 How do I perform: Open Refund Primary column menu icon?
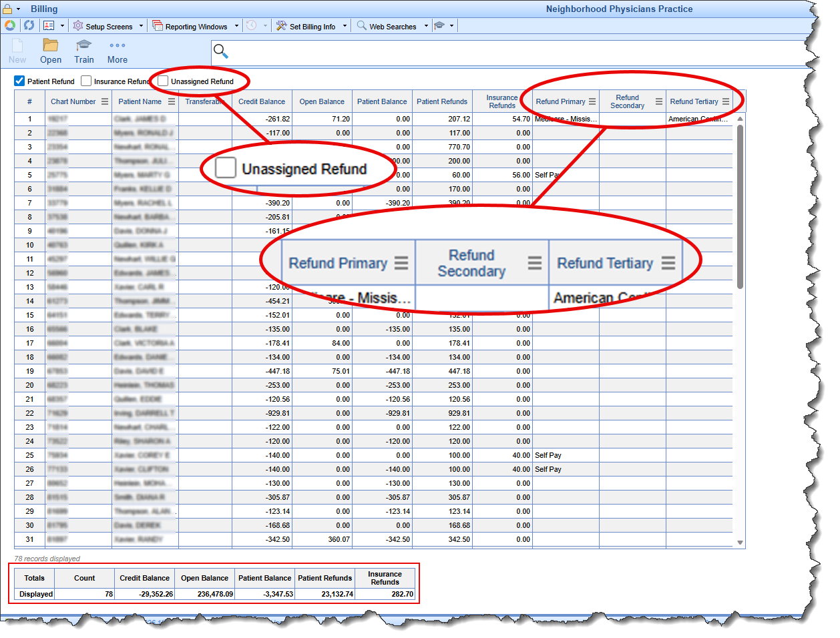(592, 101)
